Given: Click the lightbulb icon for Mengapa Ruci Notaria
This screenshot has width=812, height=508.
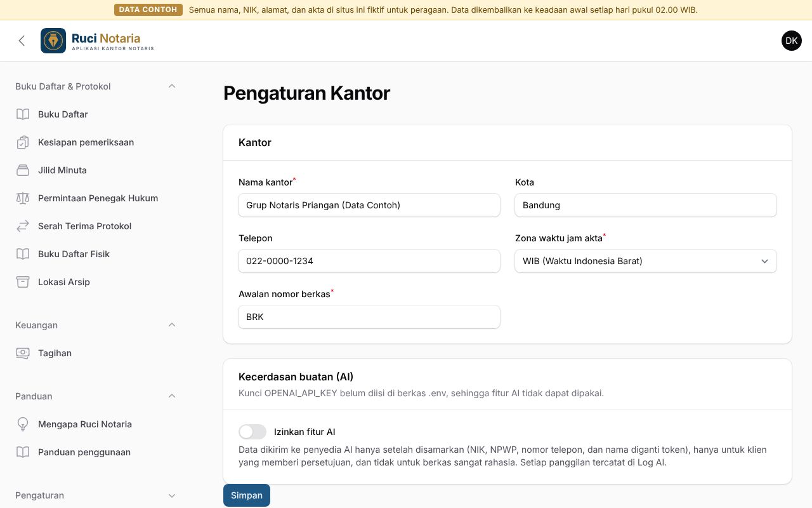Looking at the screenshot, I should tap(23, 424).
